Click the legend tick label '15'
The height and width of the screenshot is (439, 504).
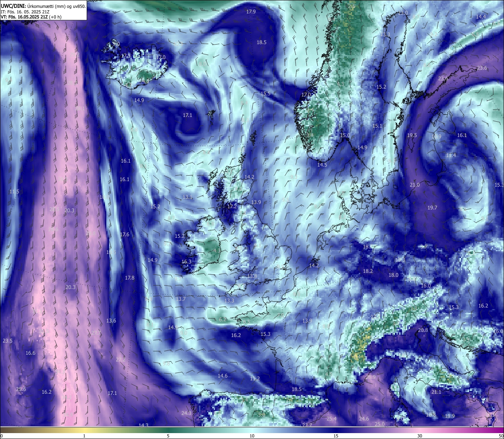tap(336, 436)
